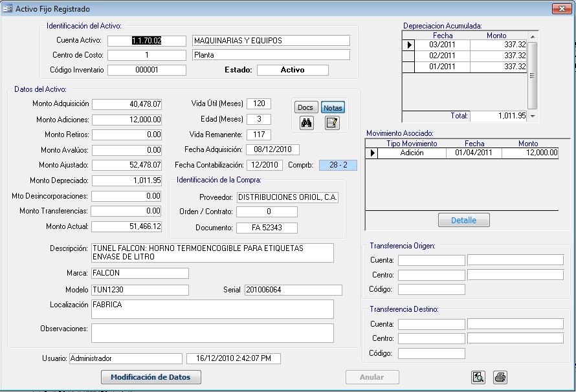Select the 02/2011 depreciation row selector
The height and width of the screenshot is (392, 576).
pos(409,56)
